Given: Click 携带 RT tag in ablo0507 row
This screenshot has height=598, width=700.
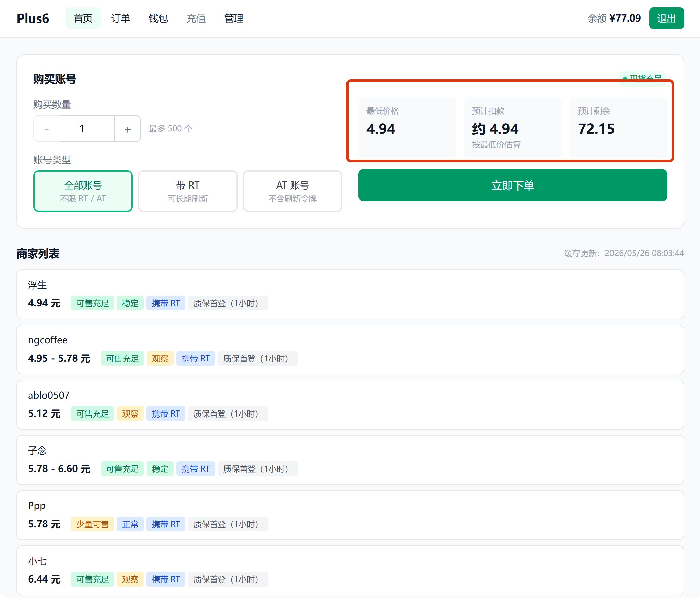Looking at the screenshot, I should click(166, 414).
